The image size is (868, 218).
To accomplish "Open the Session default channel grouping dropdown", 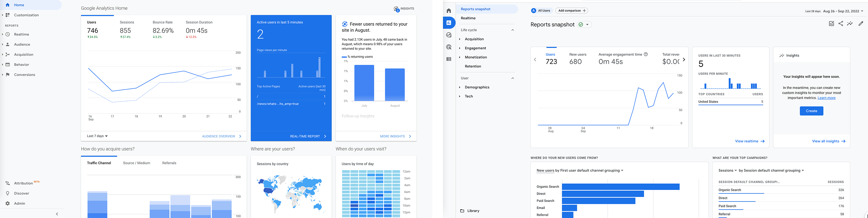I will (x=774, y=171).
